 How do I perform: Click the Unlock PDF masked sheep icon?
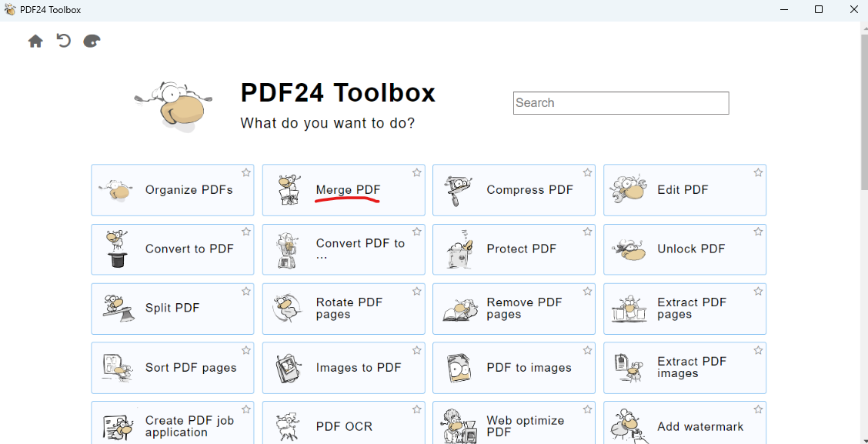pyautogui.click(x=630, y=250)
